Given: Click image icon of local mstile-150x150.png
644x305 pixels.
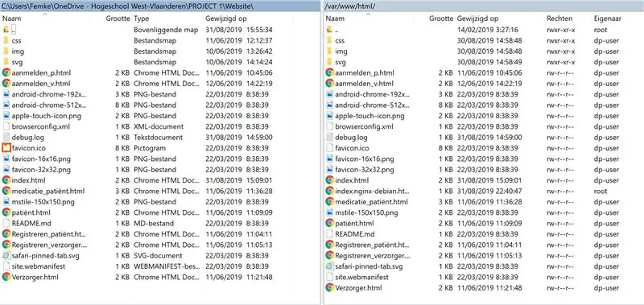Looking at the screenshot, I should (x=6, y=201).
